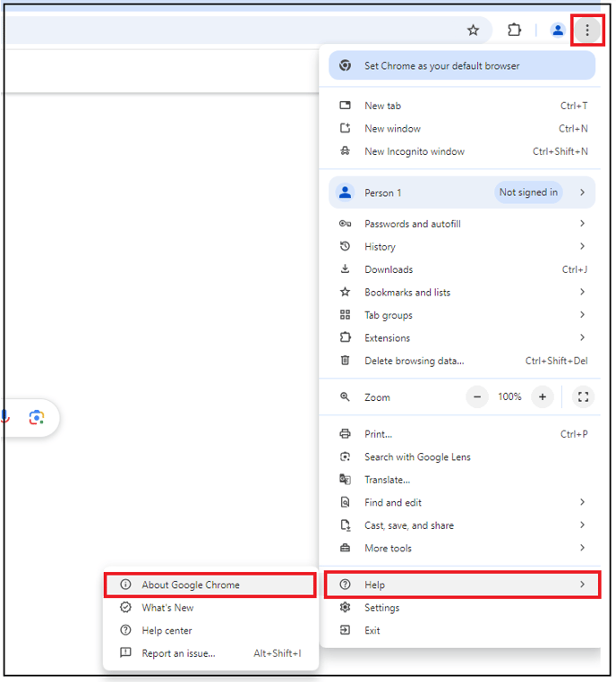Click the Report an issue flag icon
Viewport: 616px width, 682px height.
click(x=125, y=652)
